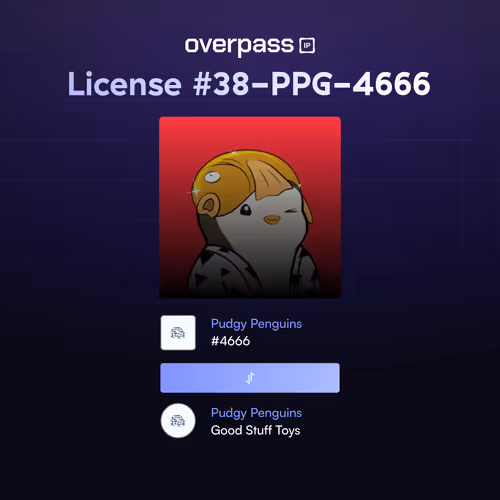Screen dimensions: 500x500
Task: Select the #4666 token number text
Action: (230, 341)
